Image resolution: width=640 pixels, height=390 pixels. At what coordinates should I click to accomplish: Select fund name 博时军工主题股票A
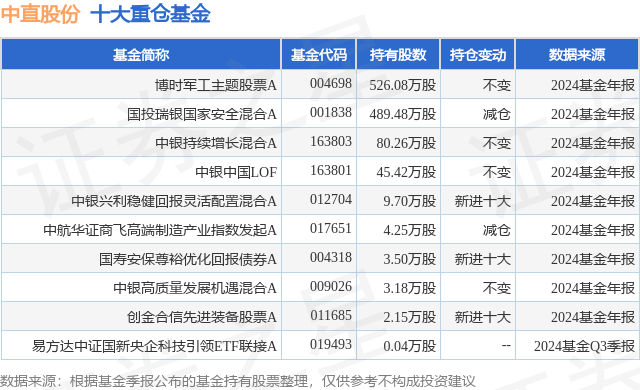(x=216, y=85)
